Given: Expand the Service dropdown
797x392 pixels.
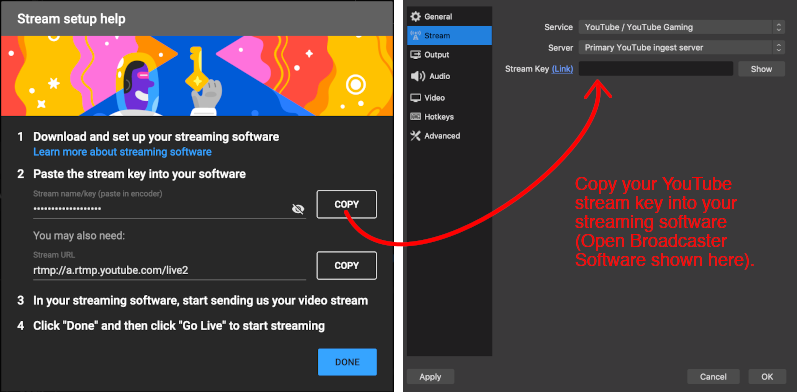Looking at the screenshot, I should tap(682, 27).
